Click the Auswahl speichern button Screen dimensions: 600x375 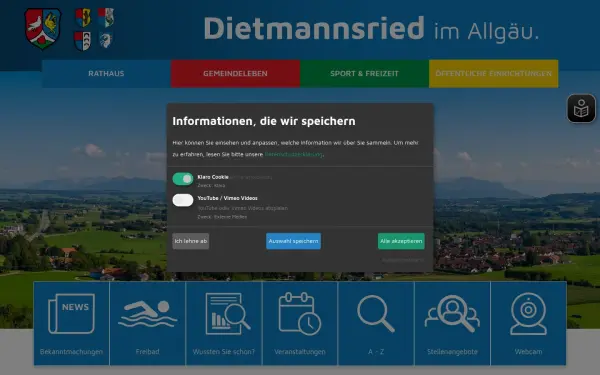pos(293,241)
